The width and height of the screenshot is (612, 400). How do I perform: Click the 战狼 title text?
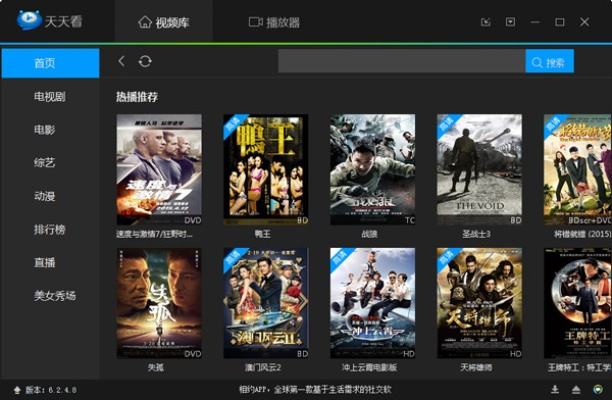click(369, 234)
